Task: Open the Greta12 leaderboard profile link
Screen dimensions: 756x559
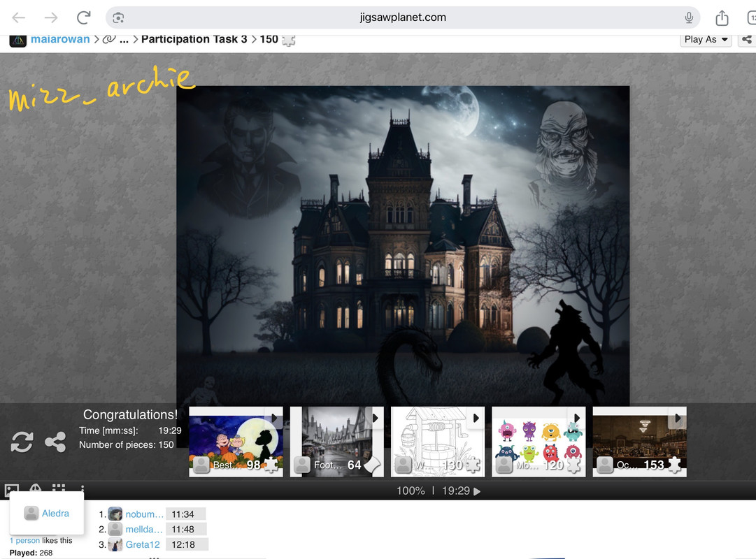Action: click(x=143, y=544)
